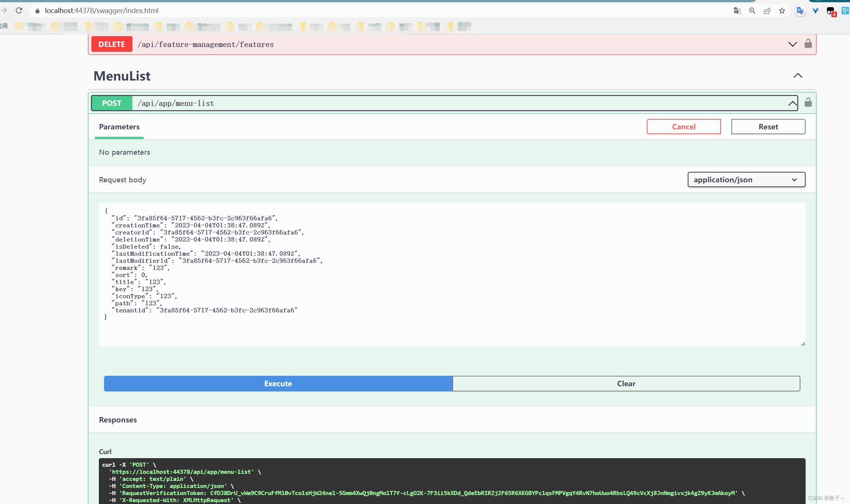Screen dimensions: 850x504
Task: Click the site security padlock in the address bar
Action: (x=37, y=10)
